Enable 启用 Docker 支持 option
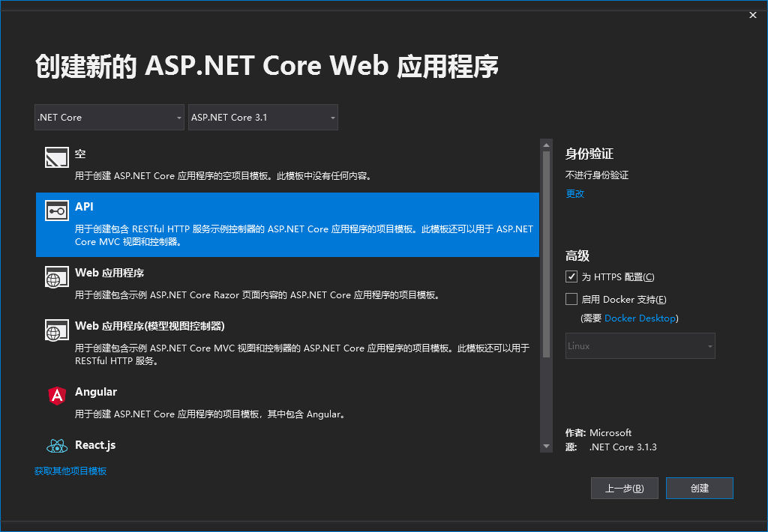 point(571,299)
